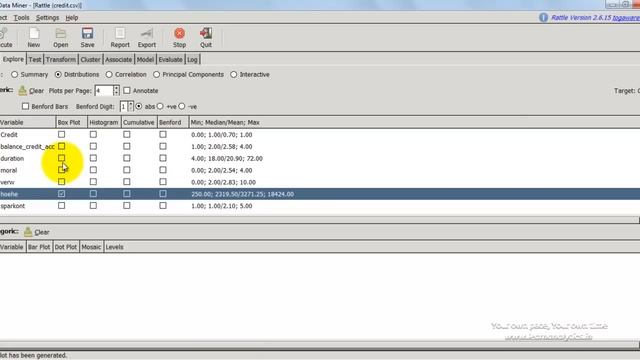Check Cumulative for moral

127,170
